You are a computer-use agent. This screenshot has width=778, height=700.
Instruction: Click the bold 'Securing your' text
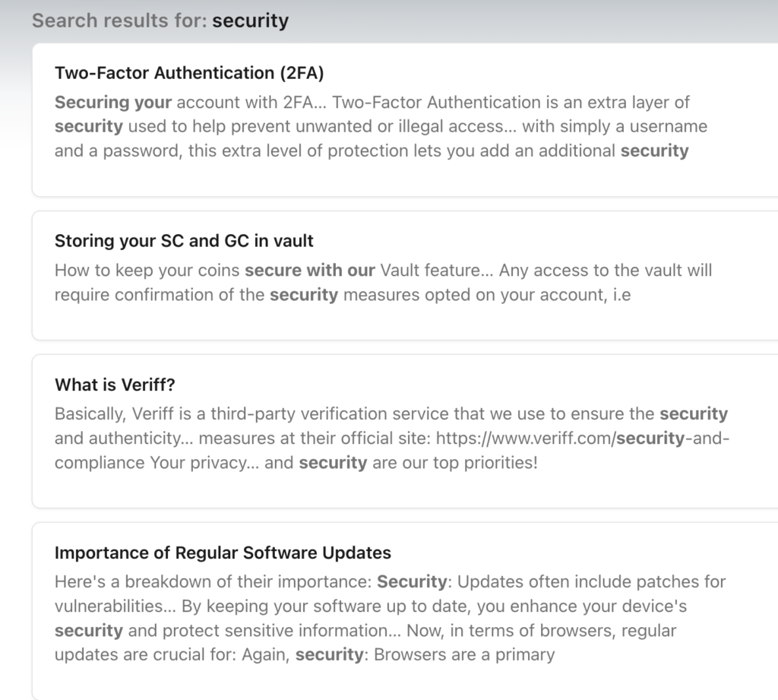(x=113, y=103)
